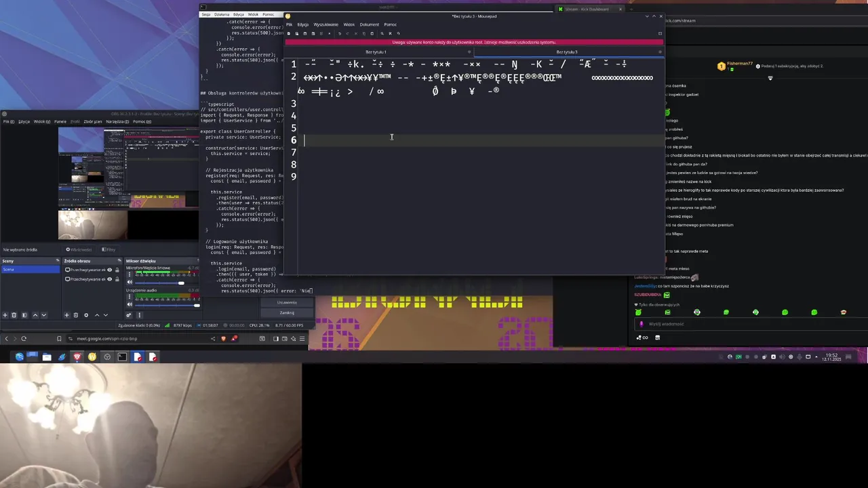Open options menu for Mikrofon/Wejście liniowe
This screenshot has height=488, width=868.
130,274
